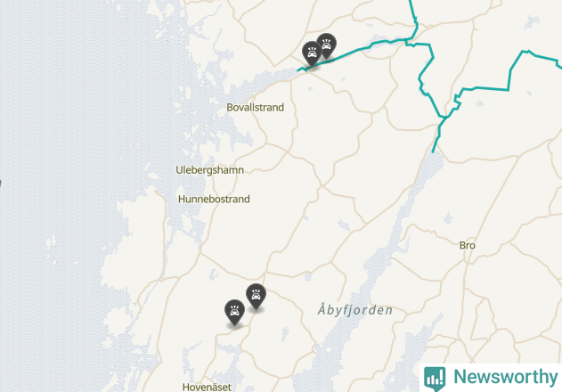This screenshot has width=562, height=392.
Task: Click the Newsworthy bar-chart logo icon
Action: 435,378
